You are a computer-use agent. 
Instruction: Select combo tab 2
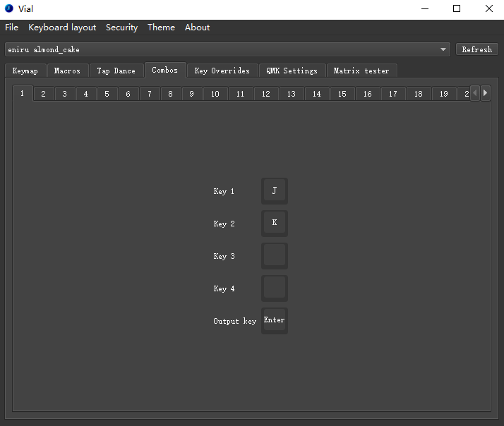[x=43, y=94]
